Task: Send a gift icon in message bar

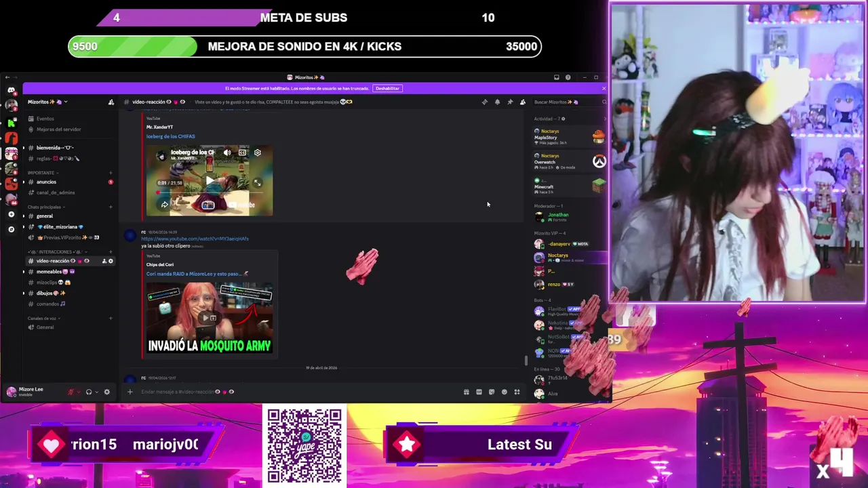Action: point(466,392)
